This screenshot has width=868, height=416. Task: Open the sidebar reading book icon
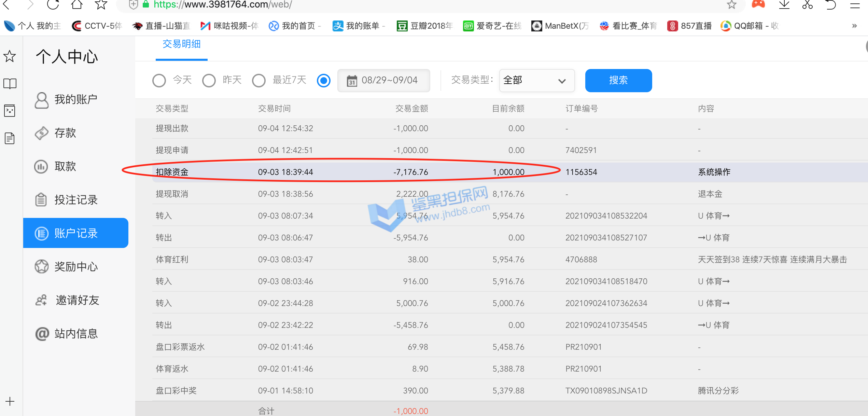click(x=10, y=84)
